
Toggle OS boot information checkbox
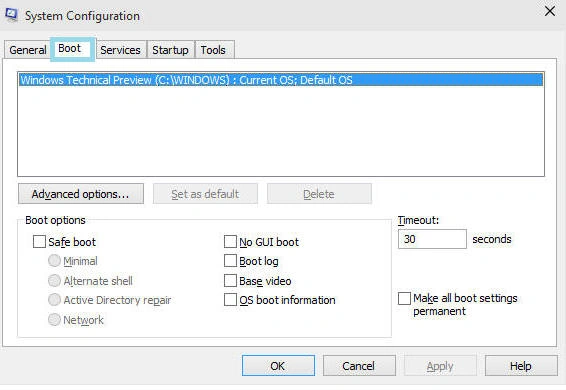click(230, 300)
